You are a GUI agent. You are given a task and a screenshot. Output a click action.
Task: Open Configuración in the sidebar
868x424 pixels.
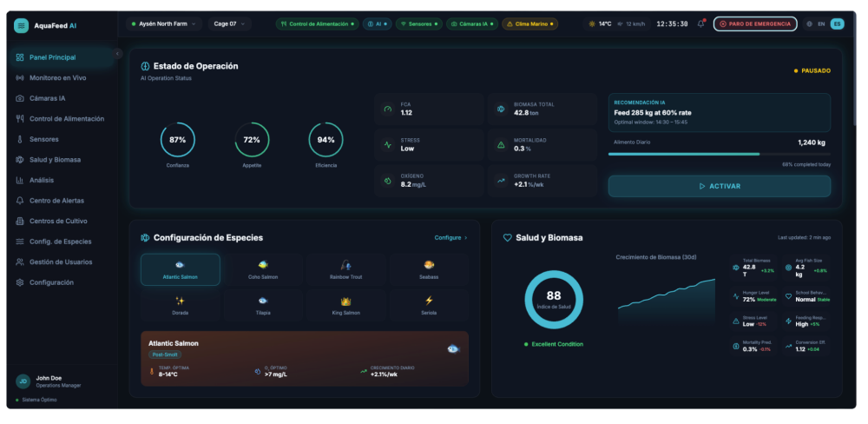click(x=61, y=282)
